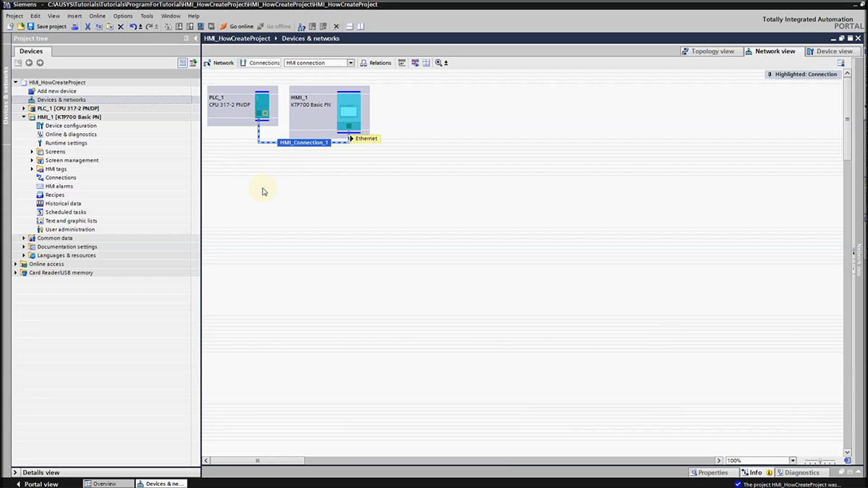This screenshot has width=868, height=488.
Task: Click the back arrow in project tree toolbar
Action: (x=29, y=63)
